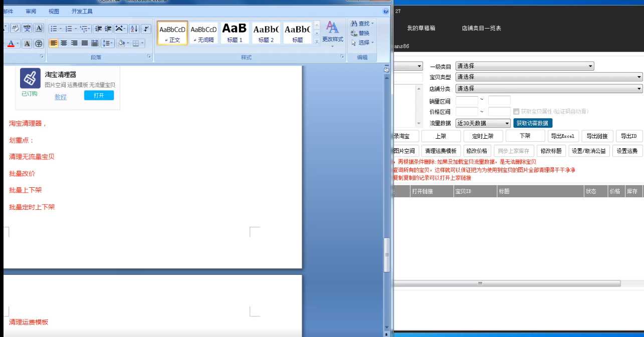Apply the 正文 style in Word
Screen dimensions: 644x337
tap(172, 33)
